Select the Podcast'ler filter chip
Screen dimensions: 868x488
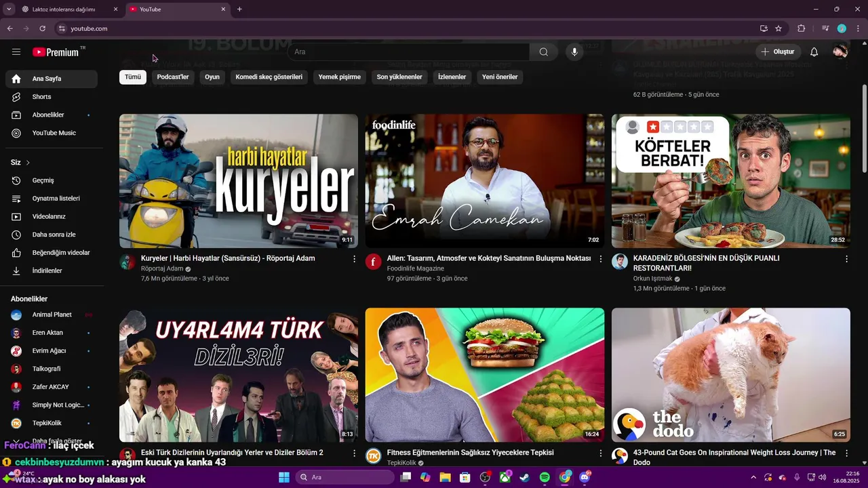173,77
